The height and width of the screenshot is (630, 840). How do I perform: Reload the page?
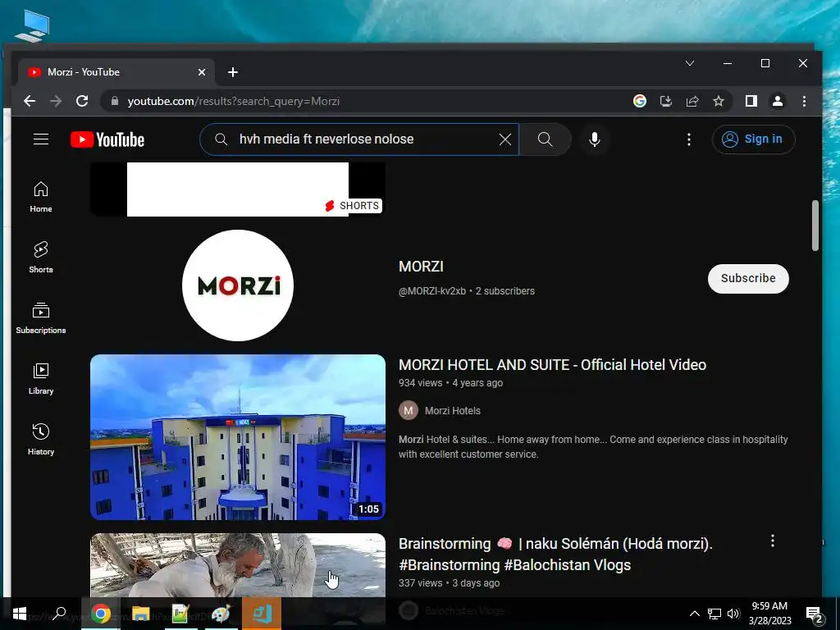82,101
